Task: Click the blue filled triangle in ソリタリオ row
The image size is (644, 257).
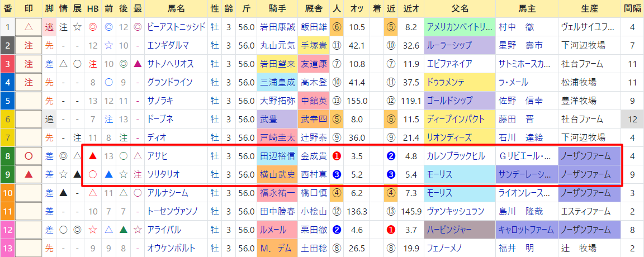Action: click(x=108, y=174)
